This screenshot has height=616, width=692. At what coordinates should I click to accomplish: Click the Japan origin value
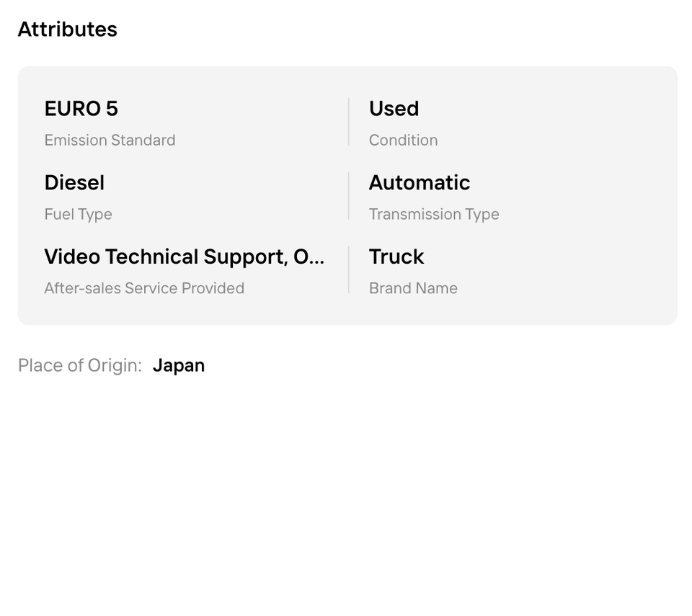179,366
